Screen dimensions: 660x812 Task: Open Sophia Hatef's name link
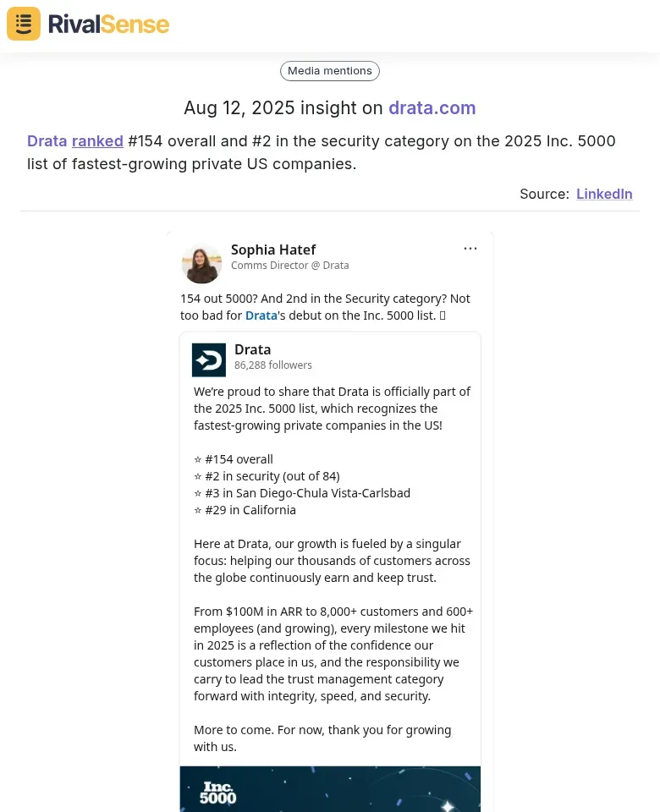point(273,250)
